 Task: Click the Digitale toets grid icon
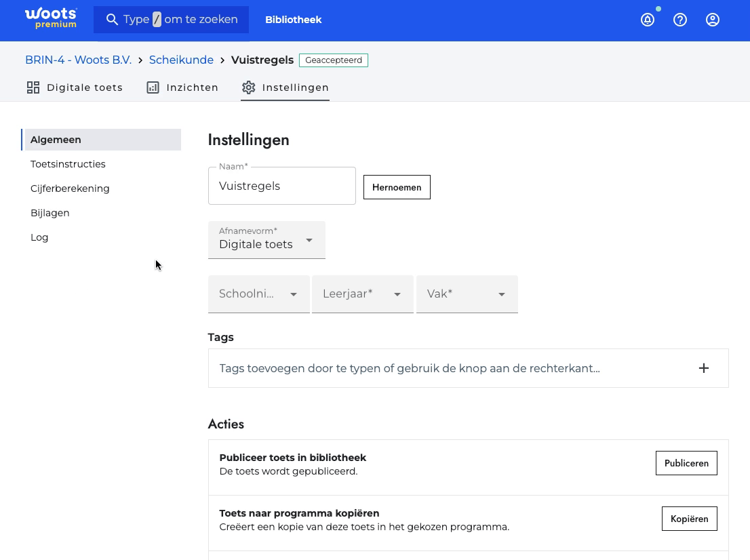click(x=33, y=87)
